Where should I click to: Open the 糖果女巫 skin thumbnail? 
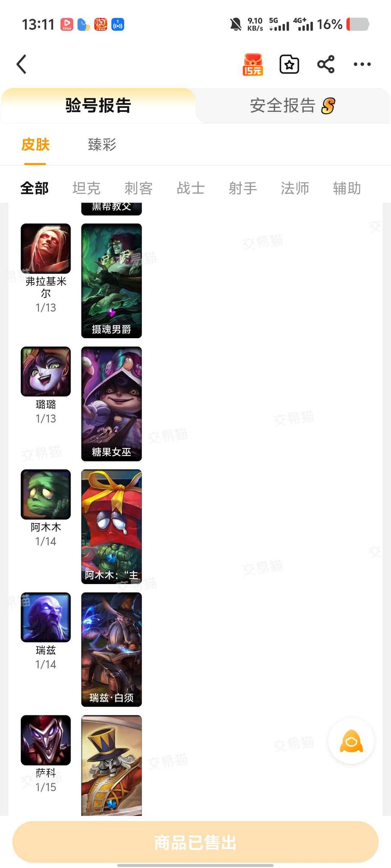tap(112, 404)
